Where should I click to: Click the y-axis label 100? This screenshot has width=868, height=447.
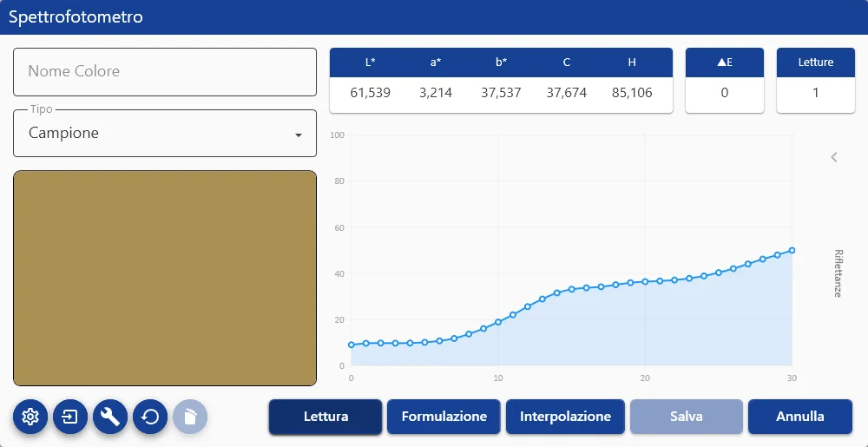(337, 135)
